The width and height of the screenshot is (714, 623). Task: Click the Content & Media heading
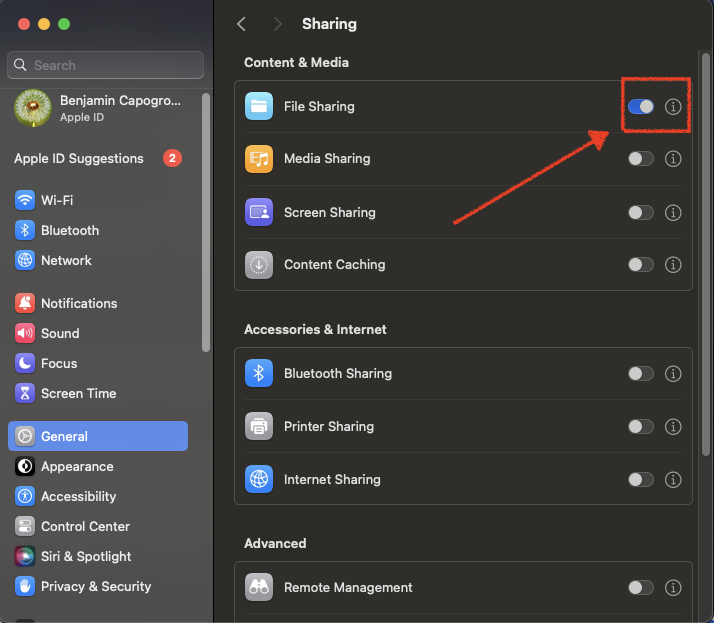click(x=296, y=62)
